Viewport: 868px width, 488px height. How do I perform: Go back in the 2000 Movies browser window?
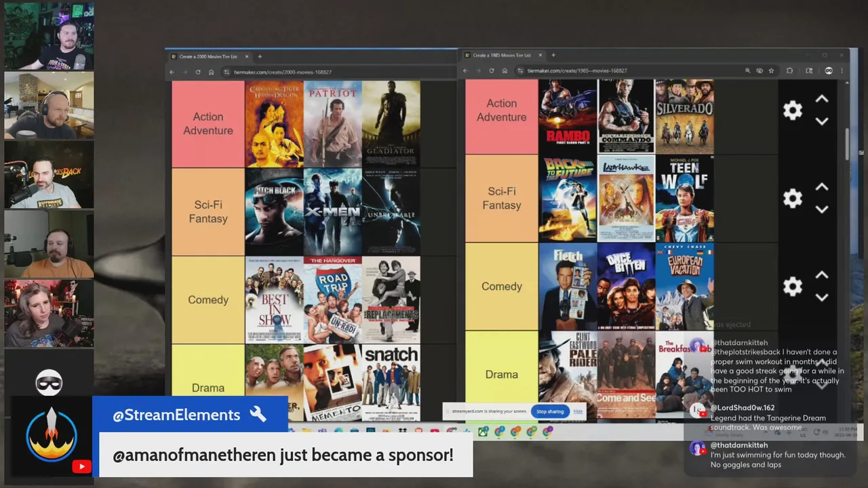click(x=172, y=72)
